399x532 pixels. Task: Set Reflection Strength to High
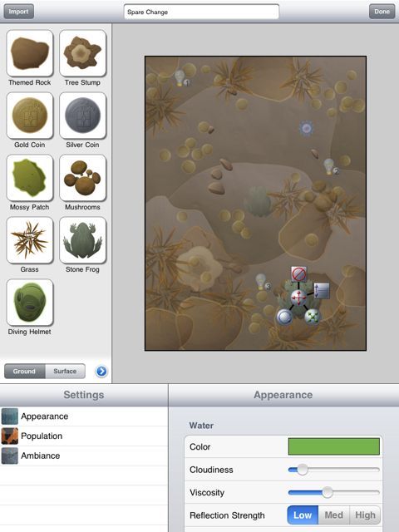(x=365, y=515)
